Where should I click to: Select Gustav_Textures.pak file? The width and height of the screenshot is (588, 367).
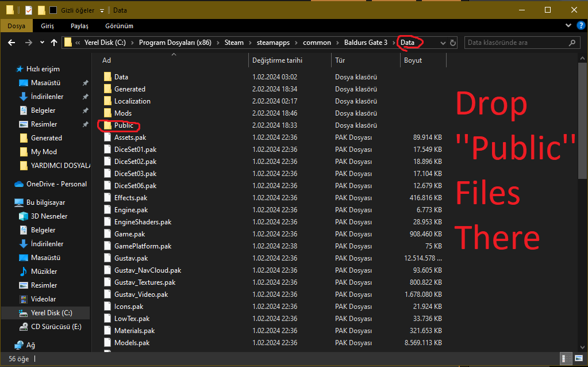click(x=145, y=282)
